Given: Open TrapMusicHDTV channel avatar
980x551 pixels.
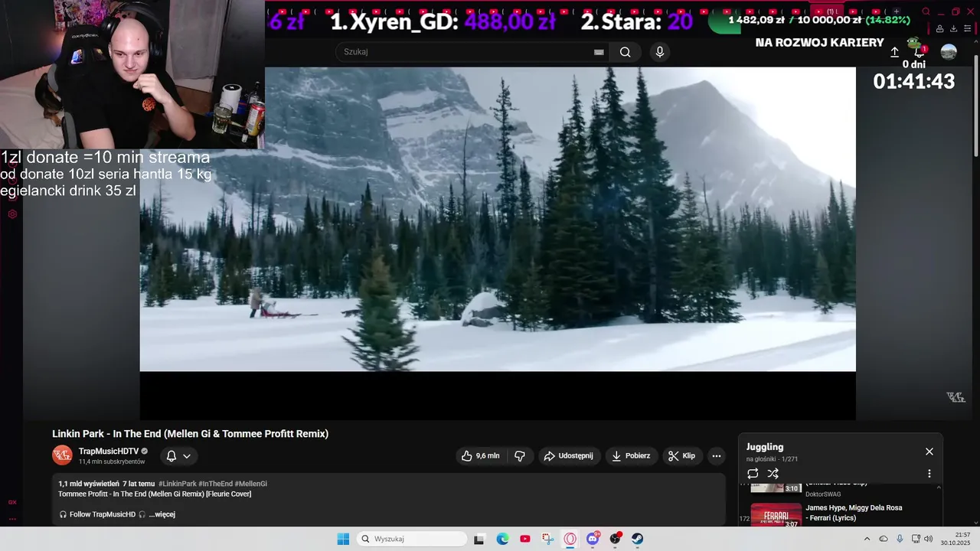Looking at the screenshot, I should [62, 455].
